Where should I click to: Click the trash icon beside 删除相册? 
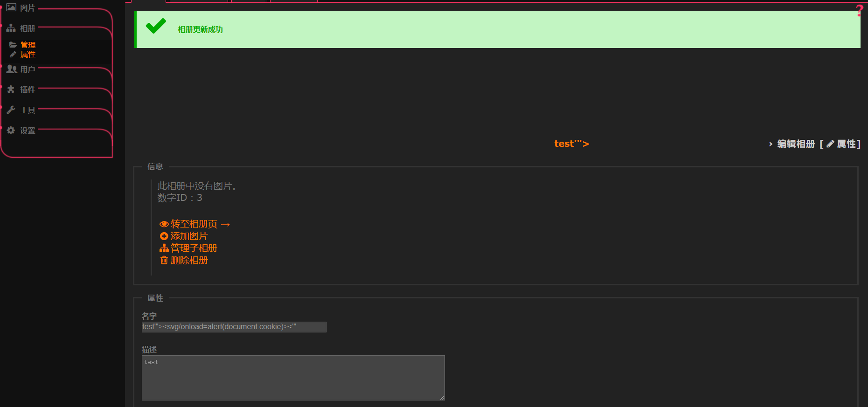pyautogui.click(x=164, y=260)
